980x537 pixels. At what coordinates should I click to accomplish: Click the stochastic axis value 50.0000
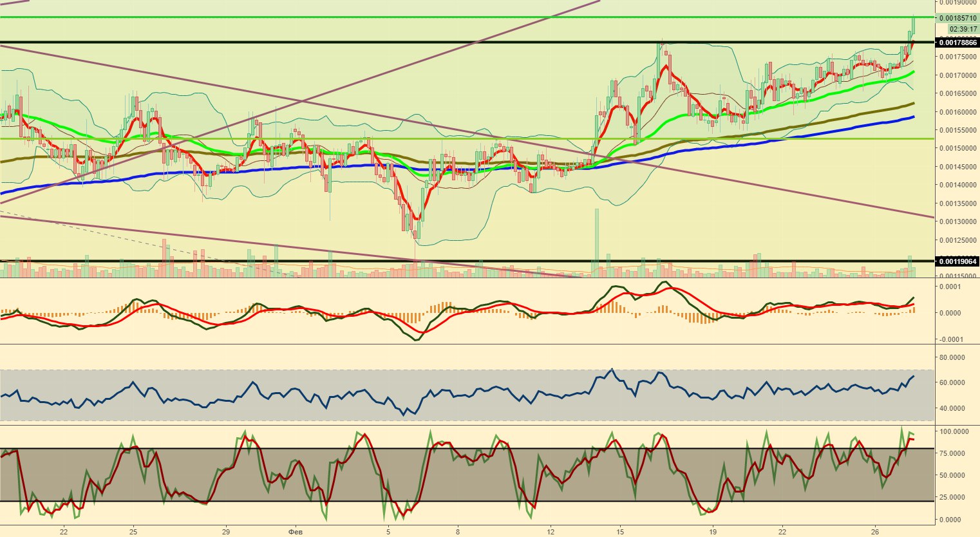click(x=953, y=475)
